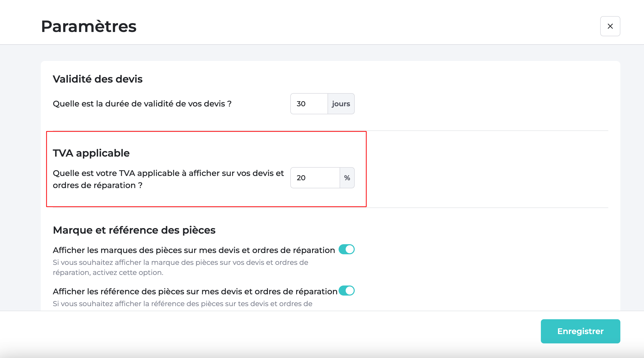644x358 pixels.
Task: Click 'Afficher les référence des pièces' label
Action: 195,292
